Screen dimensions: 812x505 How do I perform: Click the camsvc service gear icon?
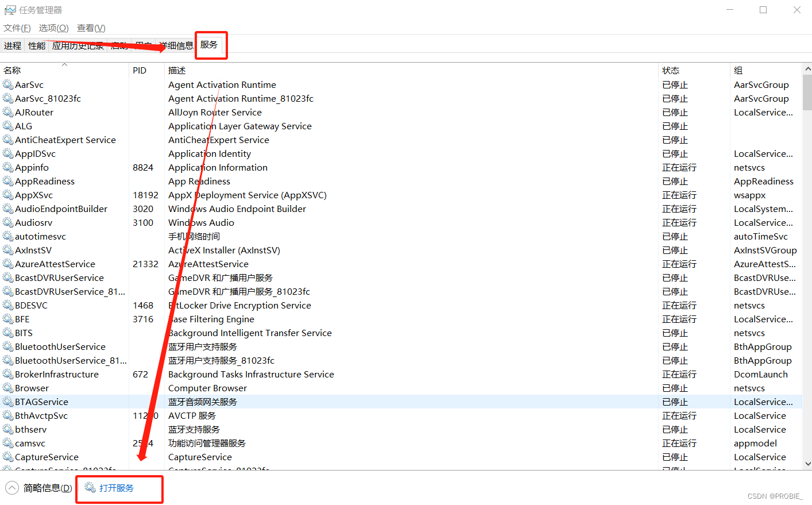coord(8,443)
